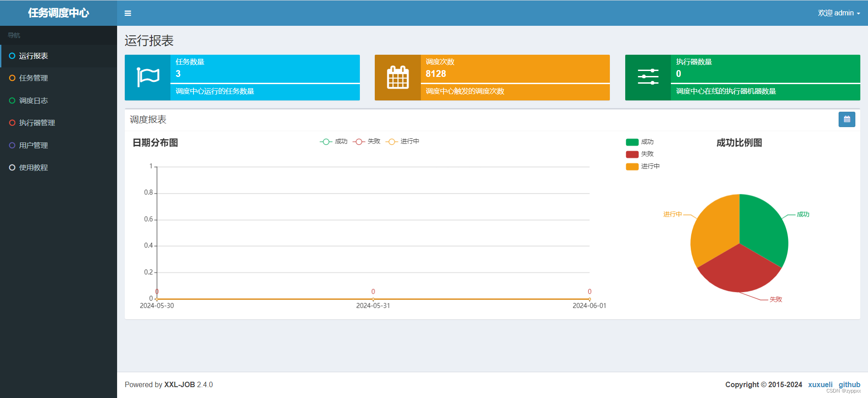This screenshot has height=398, width=868.
Task: Click the 日期分布图 chart title
Action: pyautogui.click(x=155, y=143)
